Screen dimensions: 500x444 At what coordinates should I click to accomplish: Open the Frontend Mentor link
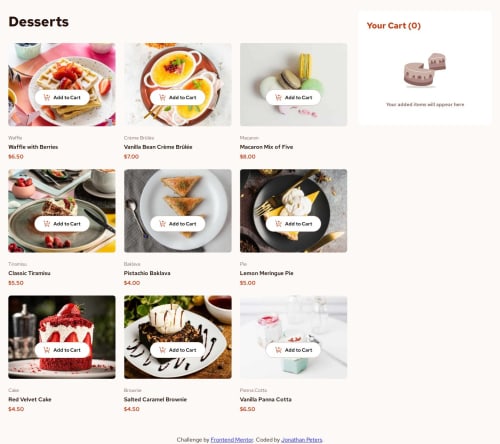(232, 440)
